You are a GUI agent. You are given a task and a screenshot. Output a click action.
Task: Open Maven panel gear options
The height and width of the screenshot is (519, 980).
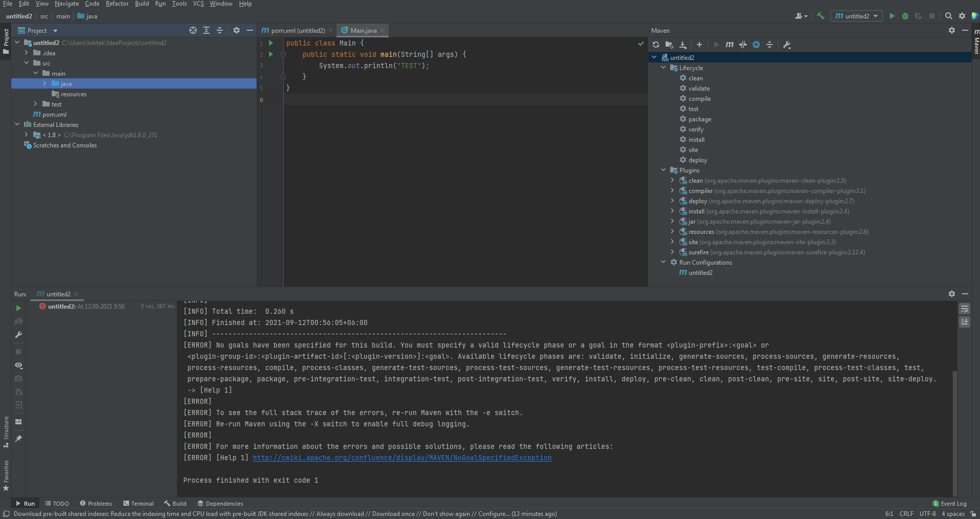[952, 30]
